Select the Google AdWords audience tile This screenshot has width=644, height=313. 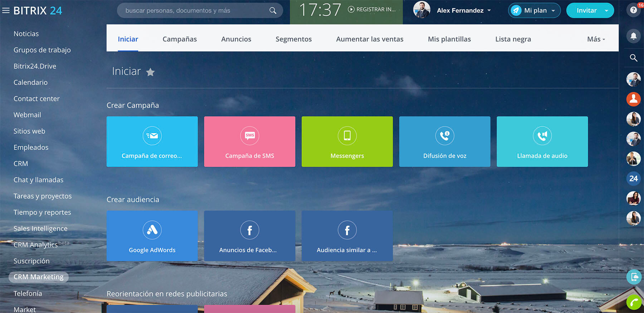(x=152, y=236)
